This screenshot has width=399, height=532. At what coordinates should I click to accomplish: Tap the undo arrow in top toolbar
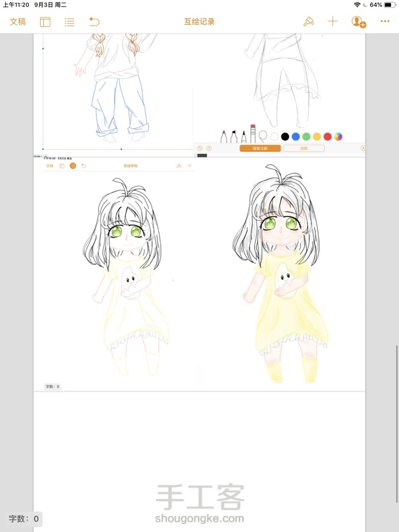point(94,22)
